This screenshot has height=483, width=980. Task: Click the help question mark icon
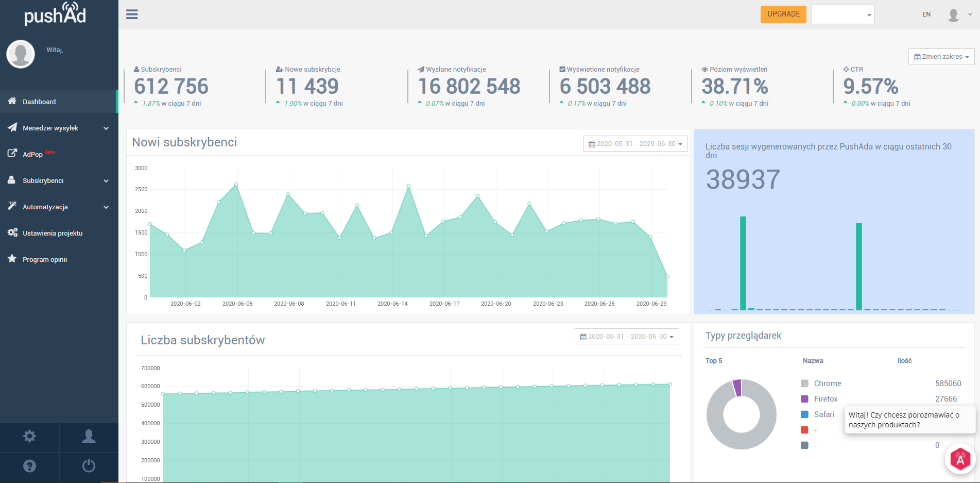[x=29, y=467]
